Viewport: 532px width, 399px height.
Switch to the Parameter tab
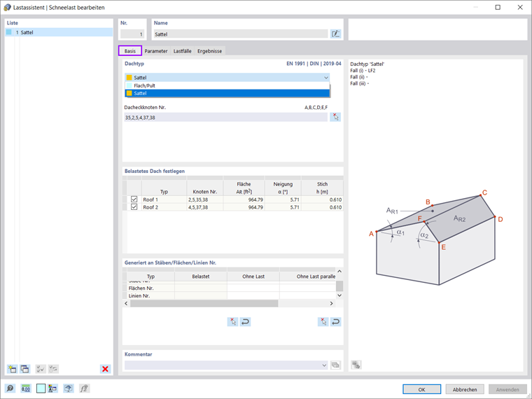tap(156, 51)
